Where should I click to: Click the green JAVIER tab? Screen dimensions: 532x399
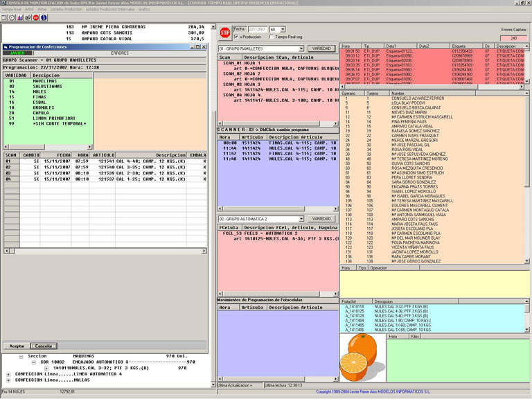click(17, 53)
